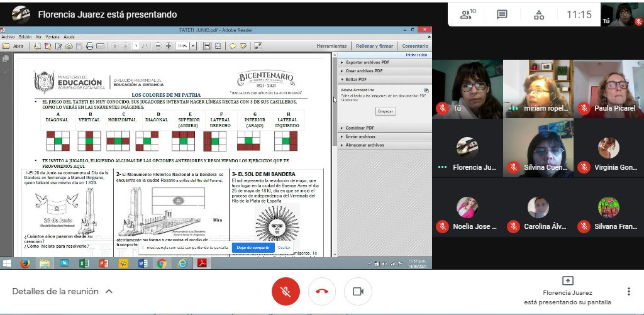Open the zoom percentage dropdown
Viewport: 644px width, 315px height.
[193, 47]
